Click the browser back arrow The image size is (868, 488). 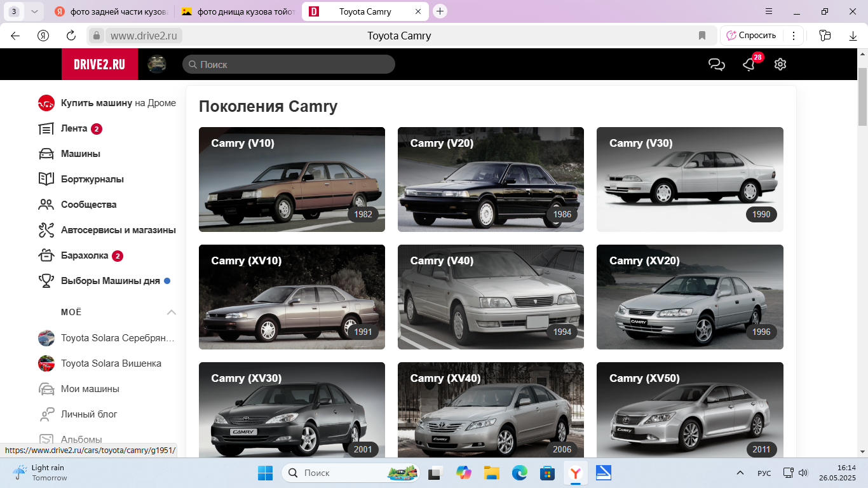(15, 36)
